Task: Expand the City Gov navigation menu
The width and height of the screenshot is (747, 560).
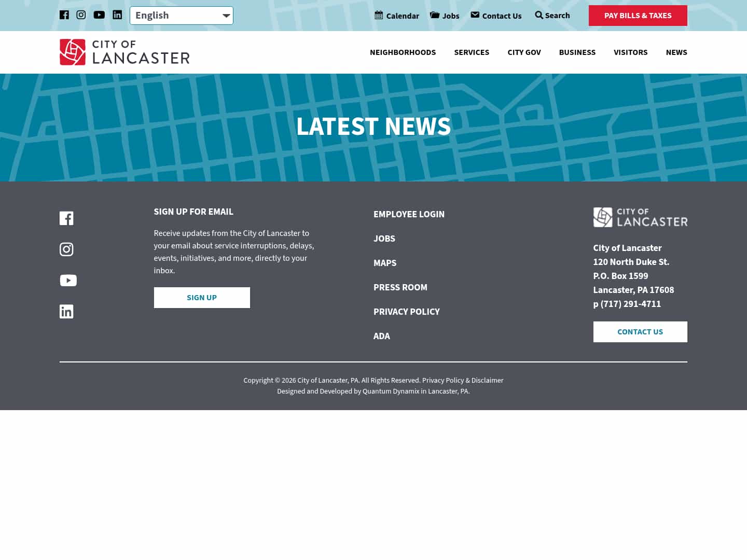Action: 524,52
